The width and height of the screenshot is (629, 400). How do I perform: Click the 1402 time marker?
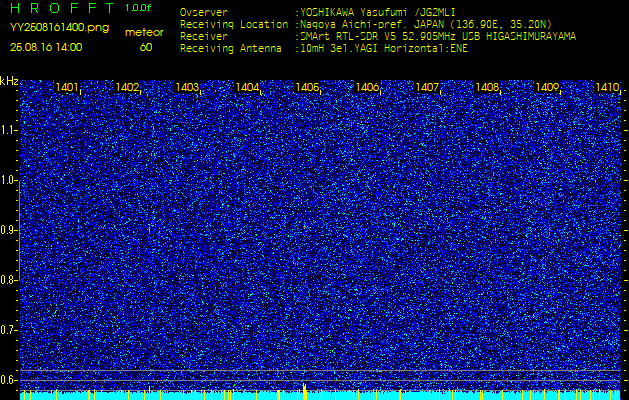(127, 87)
